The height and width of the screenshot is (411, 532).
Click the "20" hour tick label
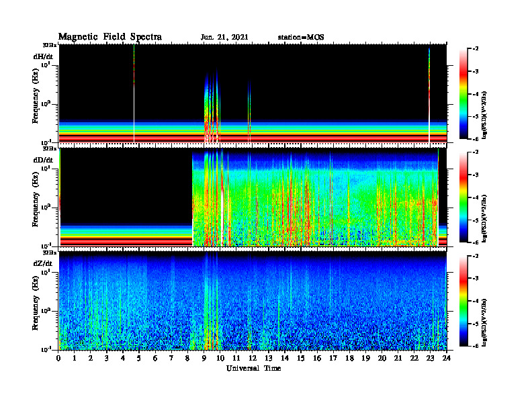coord(382,359)
